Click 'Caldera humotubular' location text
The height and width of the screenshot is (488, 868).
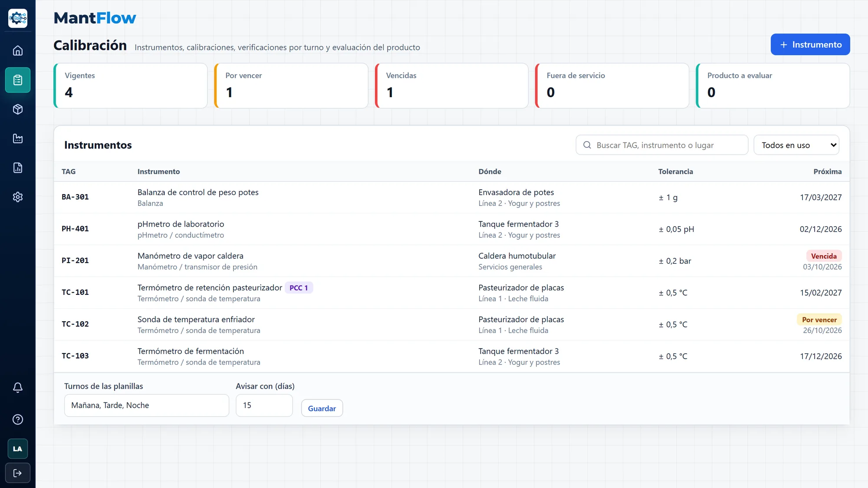(x=517, y=256)
